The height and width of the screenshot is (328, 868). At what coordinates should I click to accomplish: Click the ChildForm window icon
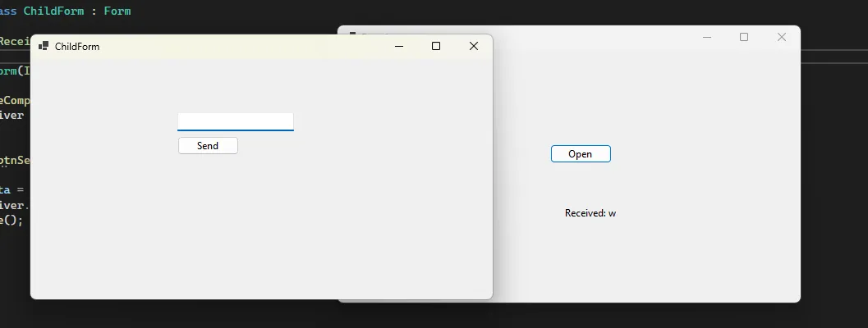point(44,47)
